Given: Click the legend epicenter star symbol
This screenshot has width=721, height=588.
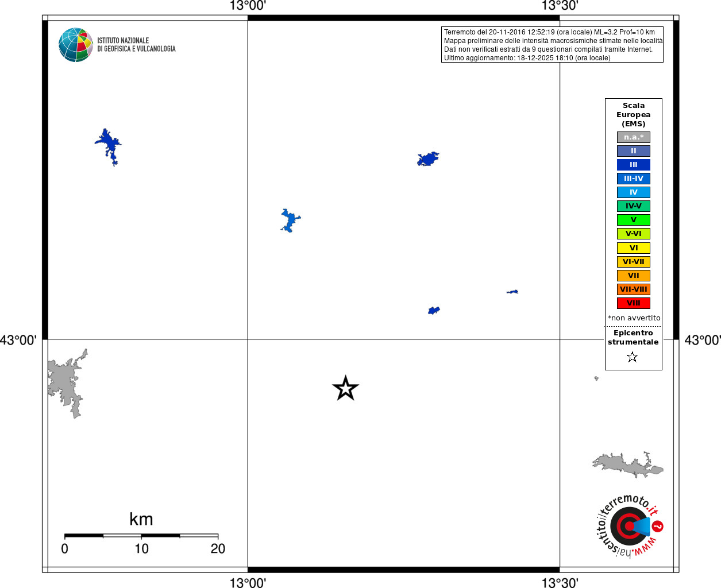Looking at the screenshot, I should point(633,357).
